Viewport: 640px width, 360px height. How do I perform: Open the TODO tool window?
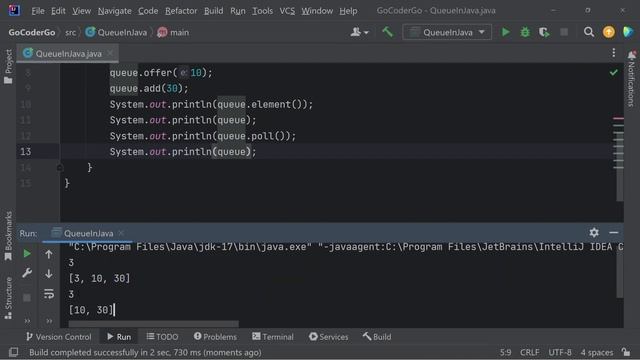(162, 337)
